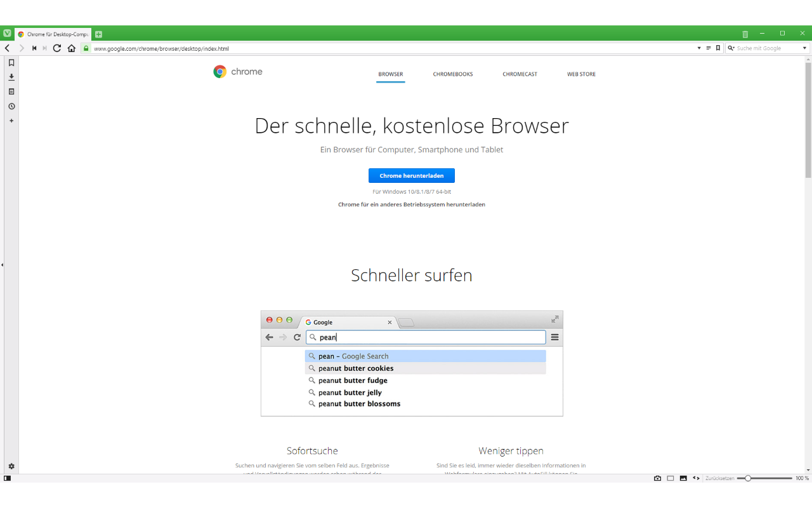Click the scrollbar down arrow
The height and width of the screenshot is (508, 812).
click(x=808, y=470)
